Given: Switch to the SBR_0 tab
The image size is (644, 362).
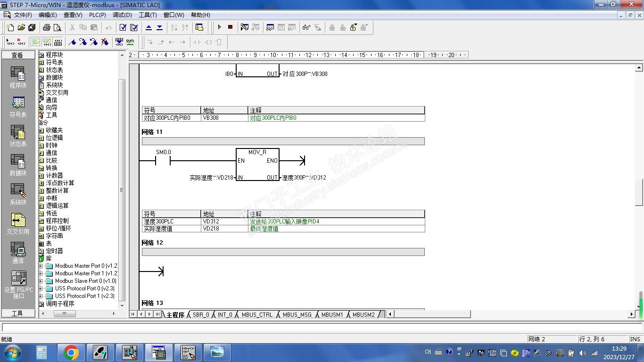Looking at the screenshot, I should tap(201, 314).
